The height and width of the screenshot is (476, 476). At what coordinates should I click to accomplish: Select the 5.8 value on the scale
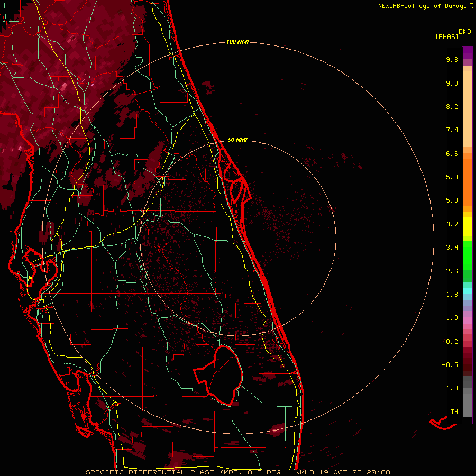click(452, 177)
